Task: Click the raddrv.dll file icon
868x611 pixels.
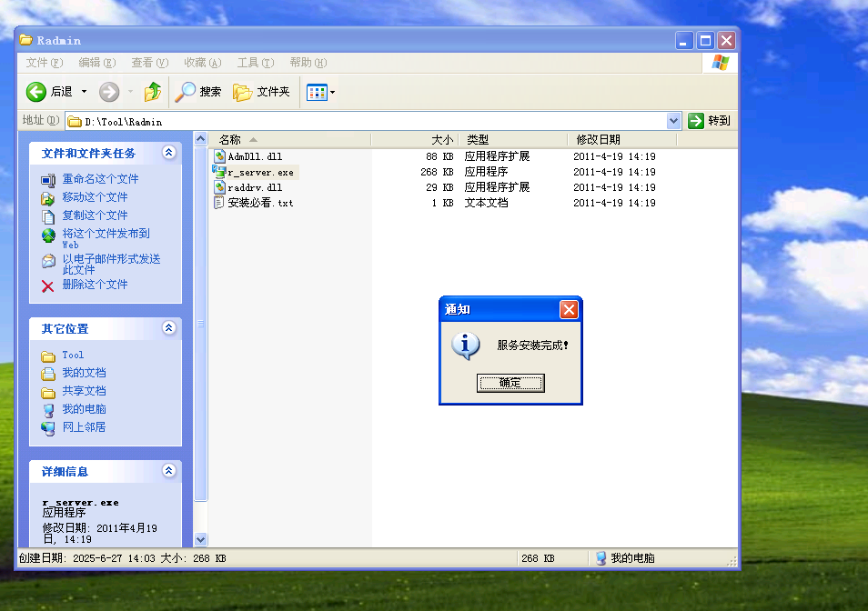Action: (x=219, y=187)
